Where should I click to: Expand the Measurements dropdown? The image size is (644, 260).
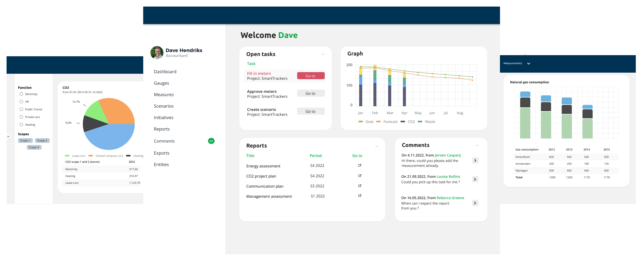pyautogui.click(x=528, y=63)
